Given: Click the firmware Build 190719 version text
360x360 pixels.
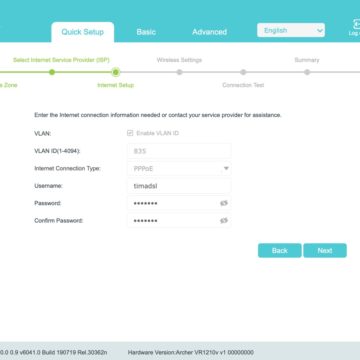Looking at the screenshot, I should pos(54,352).
